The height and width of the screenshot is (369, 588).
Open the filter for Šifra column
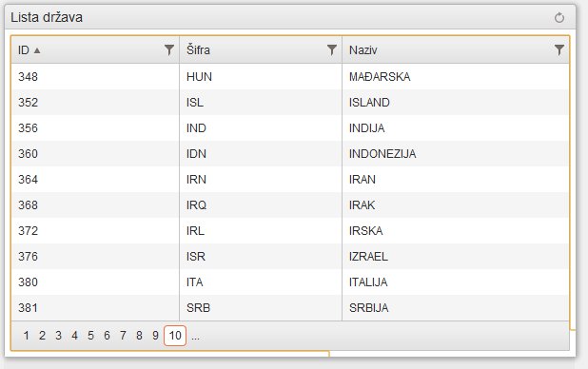click(x=331, y=49)
